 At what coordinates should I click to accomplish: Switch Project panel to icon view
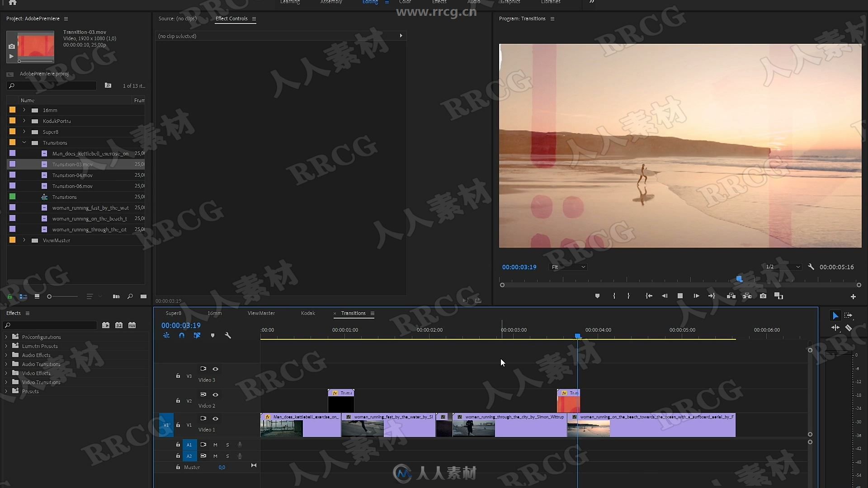click(37, 296)
